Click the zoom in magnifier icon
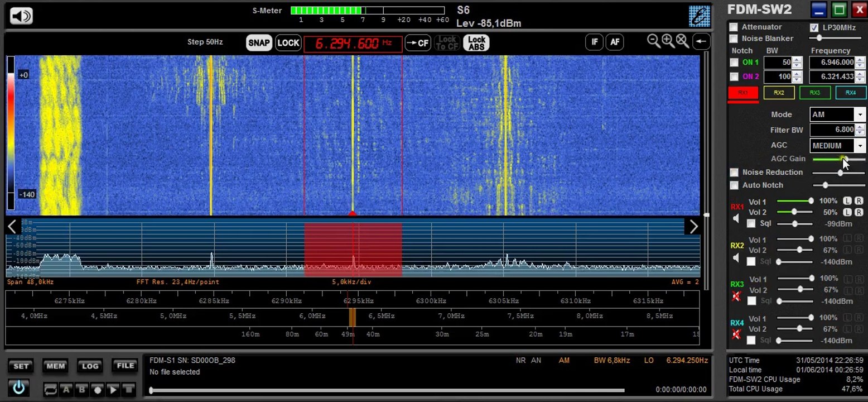This screenshot has height=402, width=868. click(x=667, y=41)
